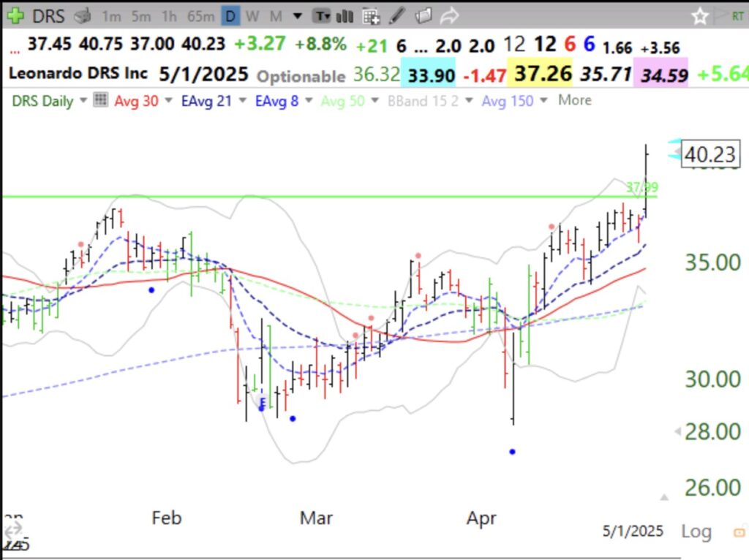Open the grid settings icon beside DRS Daily

[x=99, y=101]
